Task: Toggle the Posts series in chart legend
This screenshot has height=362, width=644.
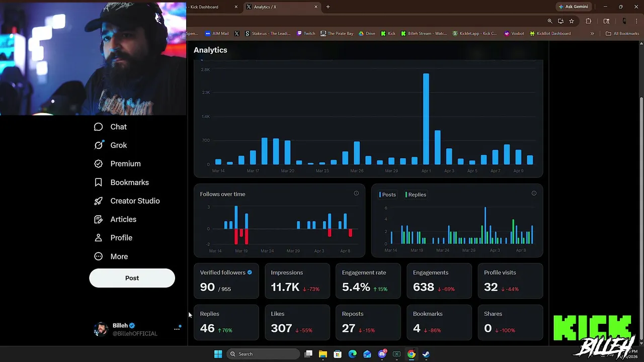Action: (387, 195)
